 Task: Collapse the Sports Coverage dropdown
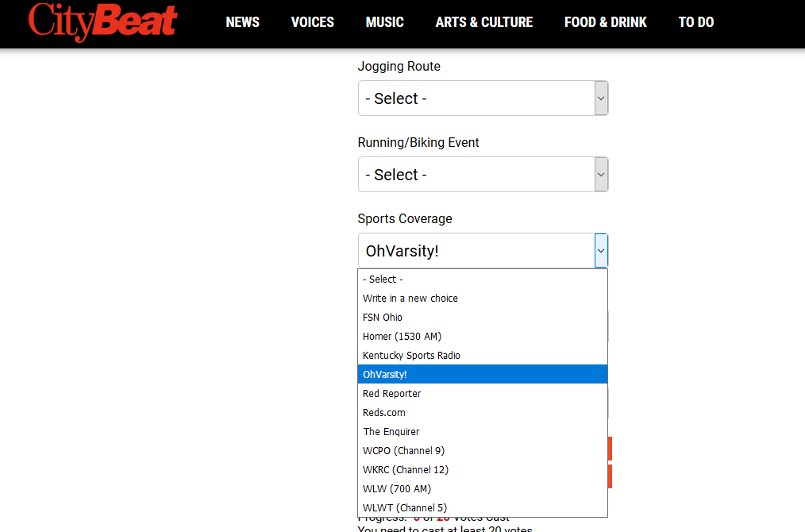click(483, 251)
